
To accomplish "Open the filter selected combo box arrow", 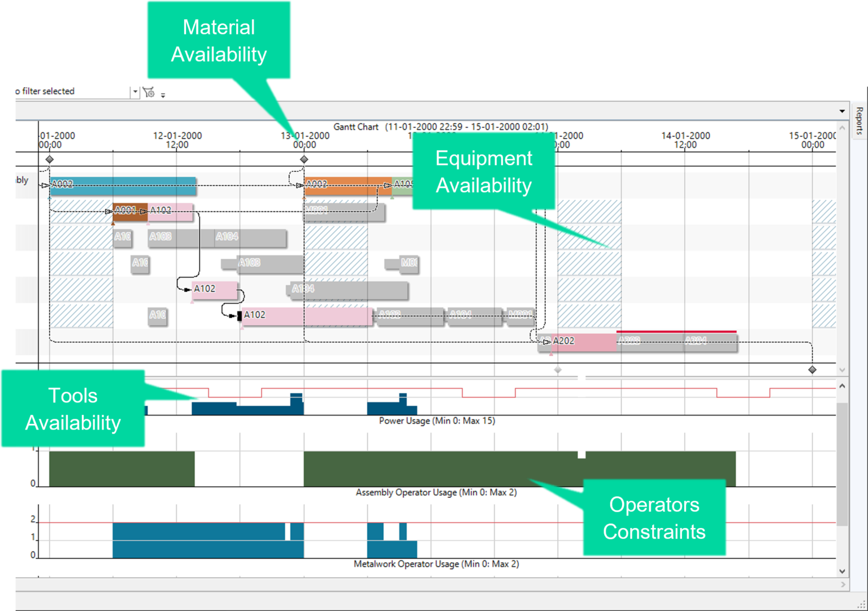I will (x=136, y=91).
